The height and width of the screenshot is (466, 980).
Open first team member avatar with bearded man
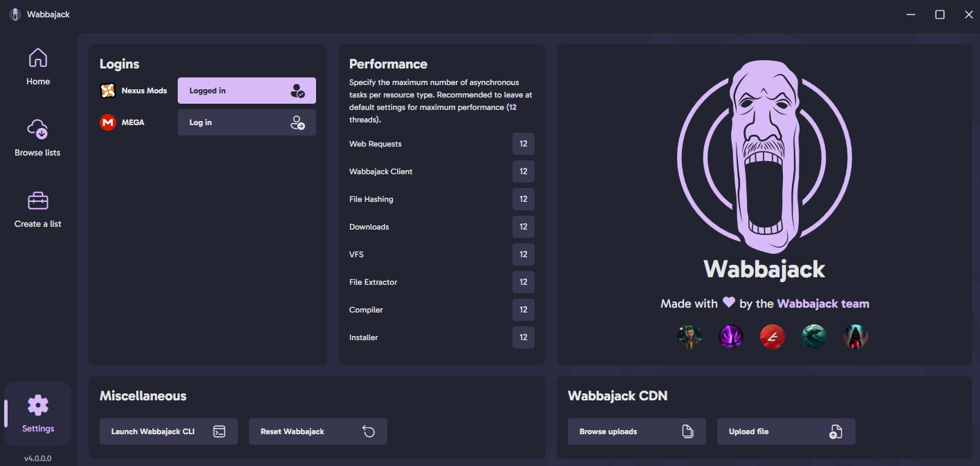click(690, 337)
